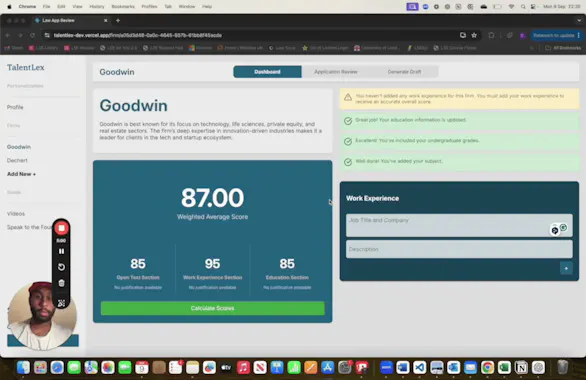The height and width of the screenshot is (380, 586).
Task: Open the Chrome three-dot menu
Action: point(579,35)
